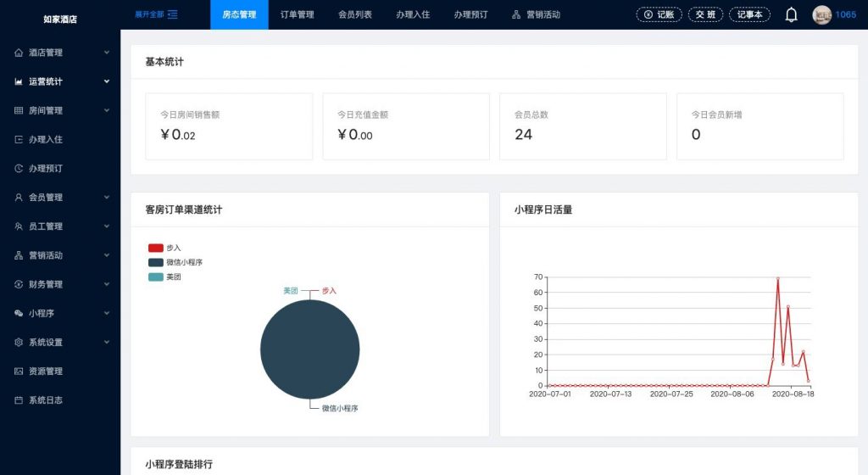Click the 会员总数 value 24

[x=523, y=135]
